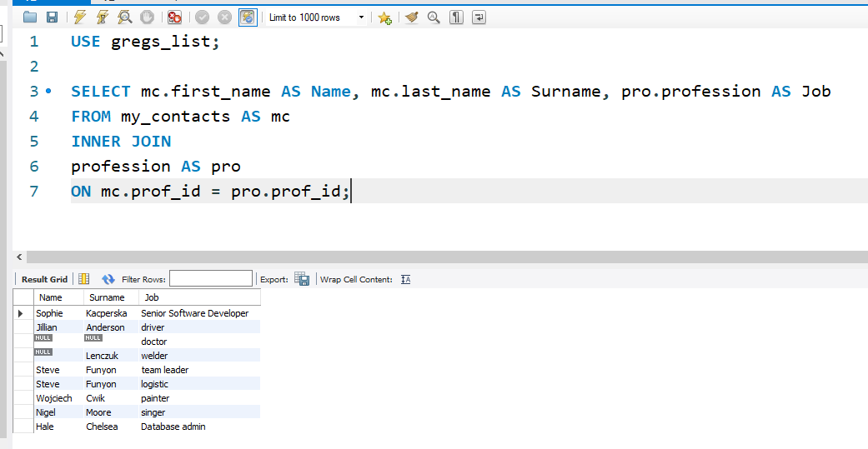Screen dimensions: 868x449
Task: Beautify the SQL with broom icon
Action: pos(411,17)
